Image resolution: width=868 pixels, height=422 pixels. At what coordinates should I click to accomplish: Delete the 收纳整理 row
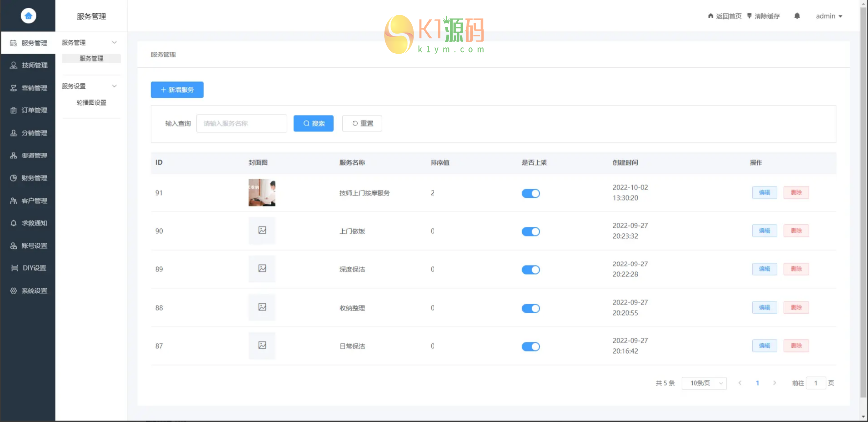click(796, 308)
